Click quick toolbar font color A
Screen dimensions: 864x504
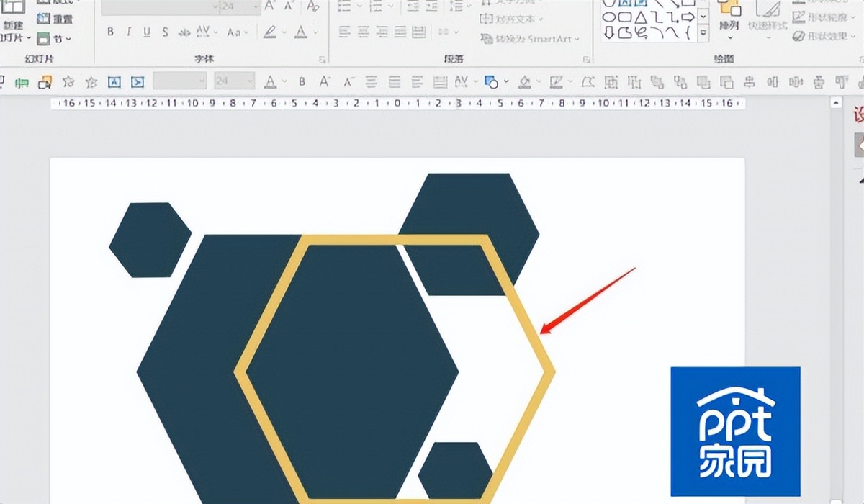tap(269, 82)
